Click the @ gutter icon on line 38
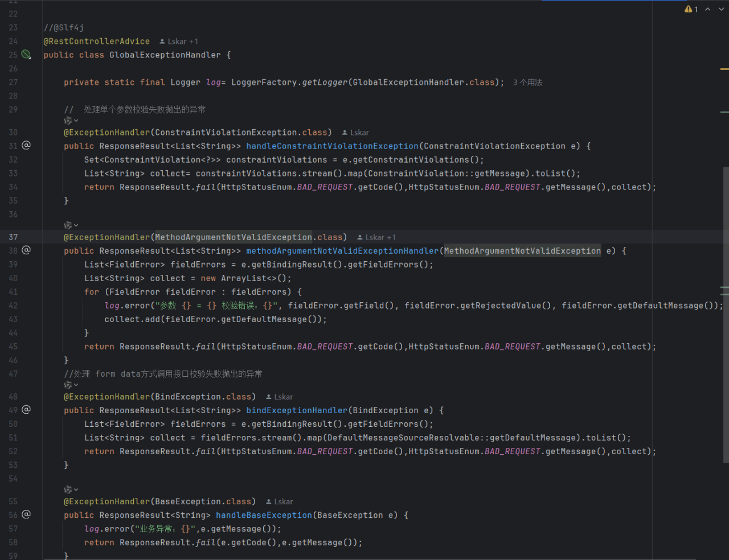 [x=26, y=250]
